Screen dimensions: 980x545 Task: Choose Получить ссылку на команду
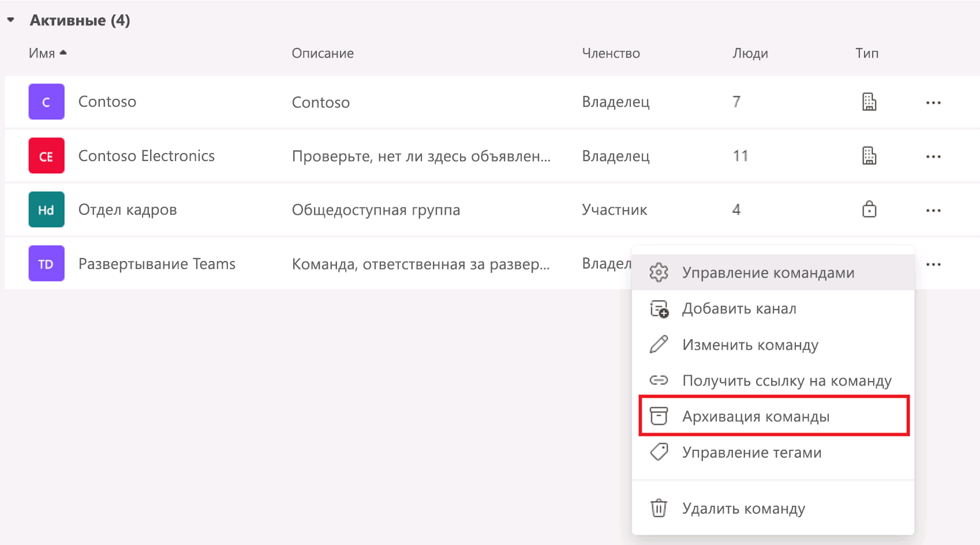tap(773, 380)
